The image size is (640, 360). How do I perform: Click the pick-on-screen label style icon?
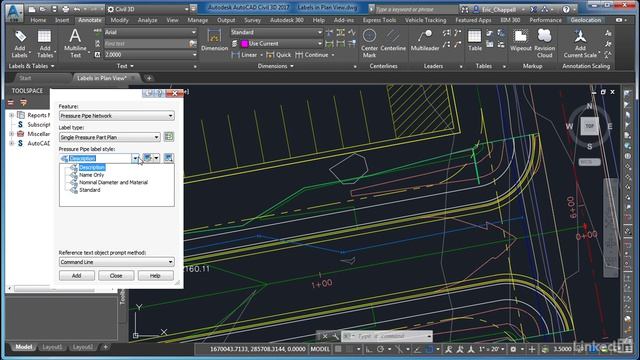click(x=168, y=158)
